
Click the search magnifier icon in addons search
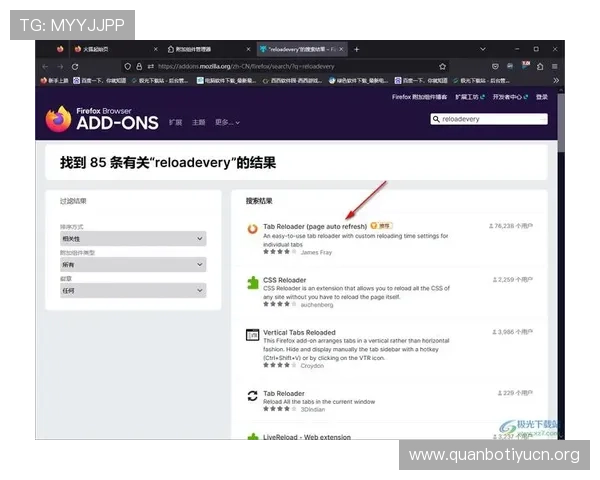(436, 119)
